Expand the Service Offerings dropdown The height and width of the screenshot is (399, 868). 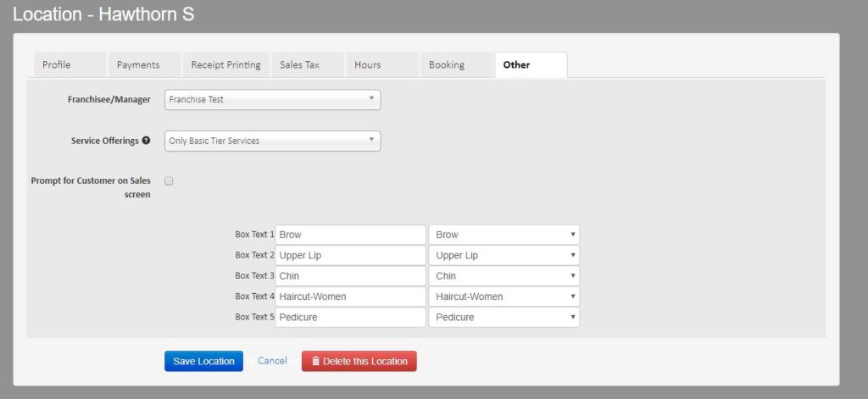click(272, 141)
